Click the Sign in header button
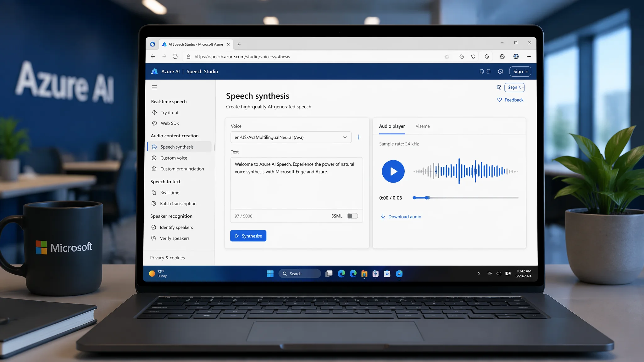The image size is (644, 362). click(520, 71)
